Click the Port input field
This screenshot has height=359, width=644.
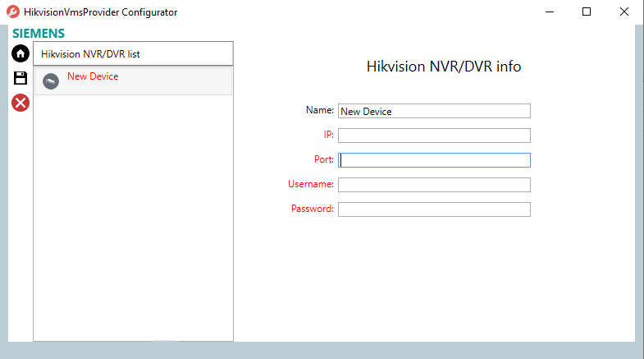(434, 160)
